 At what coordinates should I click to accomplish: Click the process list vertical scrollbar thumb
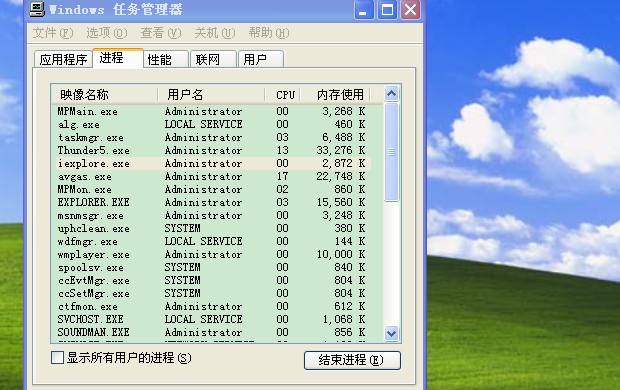391,152
